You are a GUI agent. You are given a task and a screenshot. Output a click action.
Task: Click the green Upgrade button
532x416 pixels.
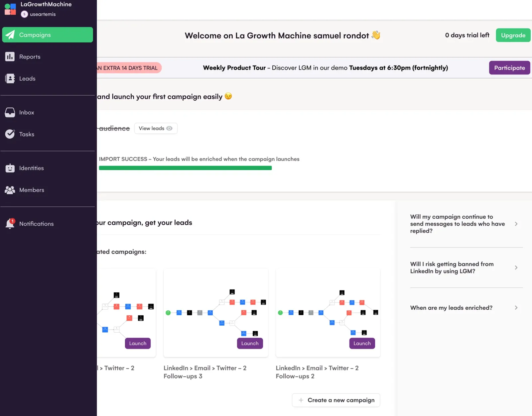coord(513,35)
